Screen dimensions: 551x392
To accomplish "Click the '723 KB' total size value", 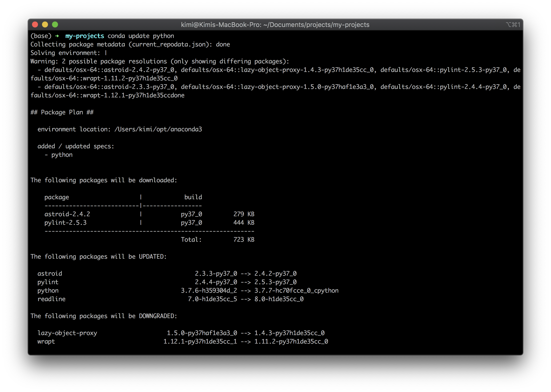I will coord(244,240).
